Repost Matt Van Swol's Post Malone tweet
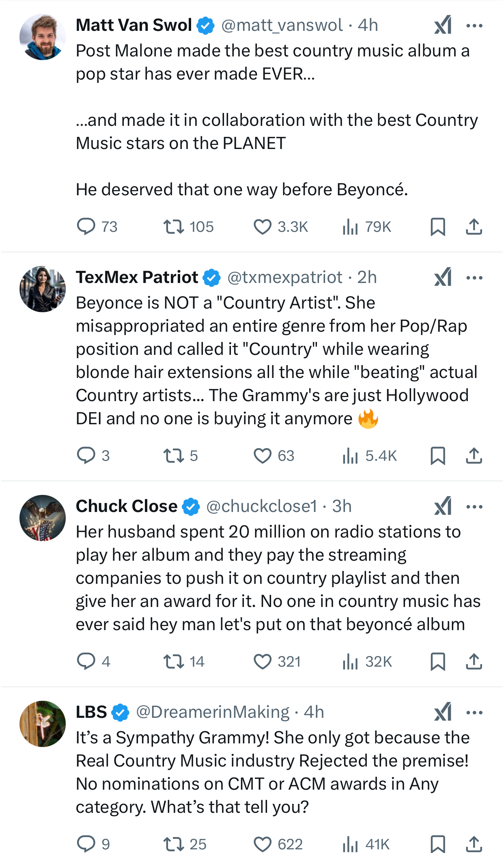The width and height of the screenshot is (504, 853). click(174, 227)
